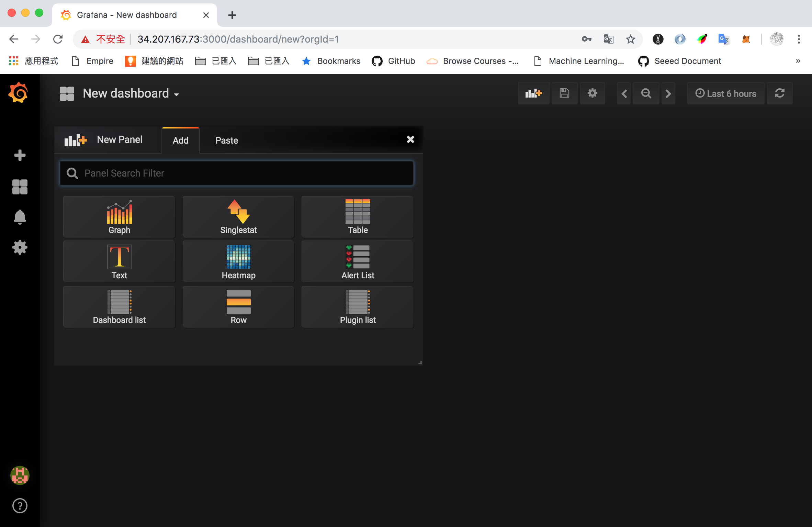Open dashboard settings gear in toolbar

click(592, 93)
